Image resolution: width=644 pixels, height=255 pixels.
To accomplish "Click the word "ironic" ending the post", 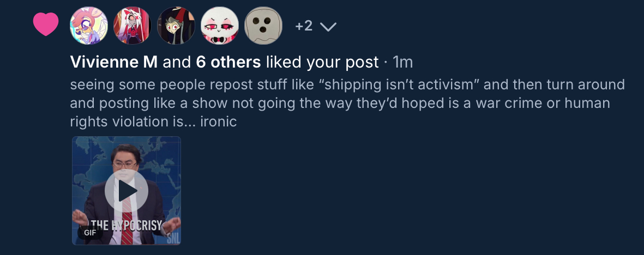I will pyautogui.click(x=219, y=122).
